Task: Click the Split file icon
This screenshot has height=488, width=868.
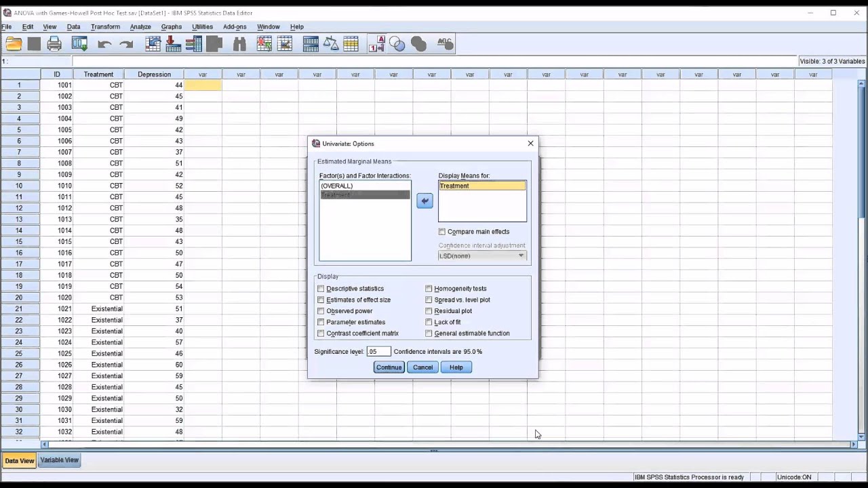Action: click(311, 44)
